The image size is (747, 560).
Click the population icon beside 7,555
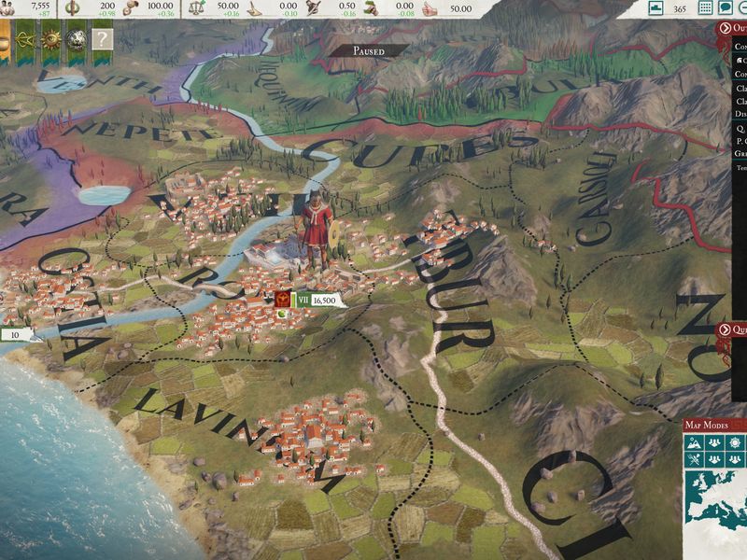[x=7, y=8]
